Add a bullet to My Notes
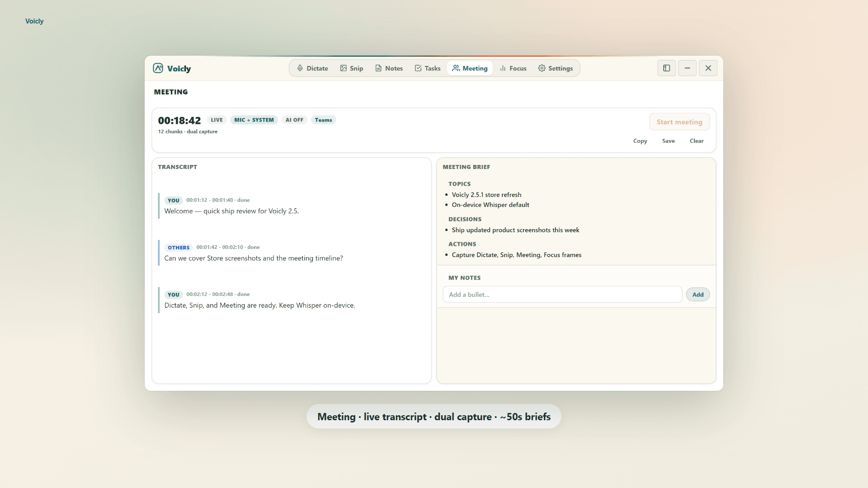The width and height of the screenshot is (868, 488). point(698,295)
